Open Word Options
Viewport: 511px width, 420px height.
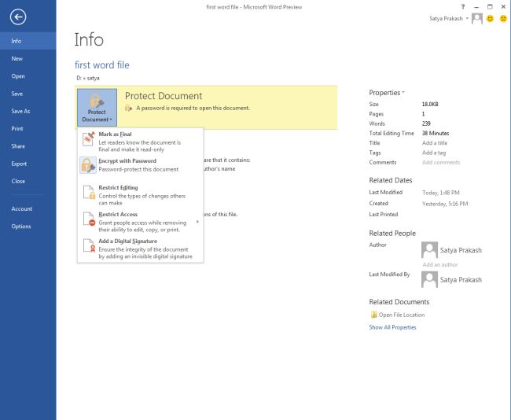(x=28, y=227)
